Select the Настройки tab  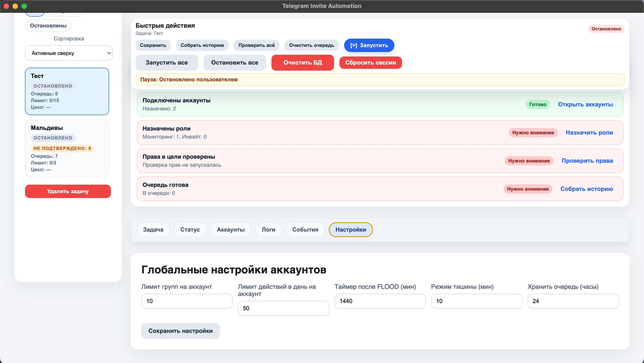(x=351, y=230)
